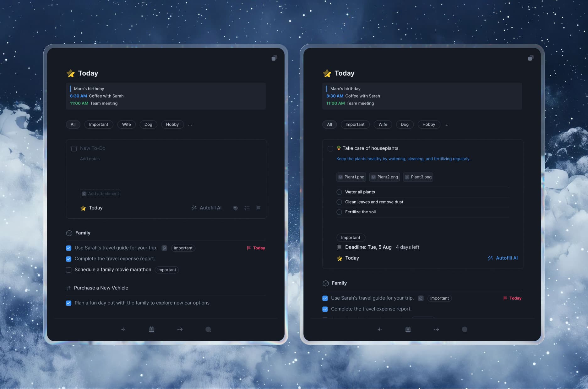588x389 pixels.
Task: Click the plus icon in right panel bottom bar
Action: (x=380, y=329)
